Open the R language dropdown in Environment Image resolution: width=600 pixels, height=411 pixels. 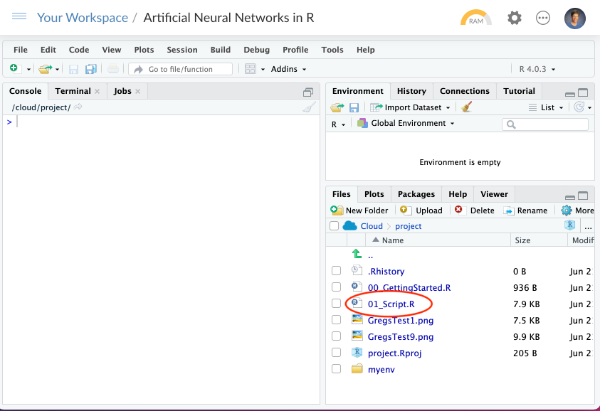click(x=338, y=124)
